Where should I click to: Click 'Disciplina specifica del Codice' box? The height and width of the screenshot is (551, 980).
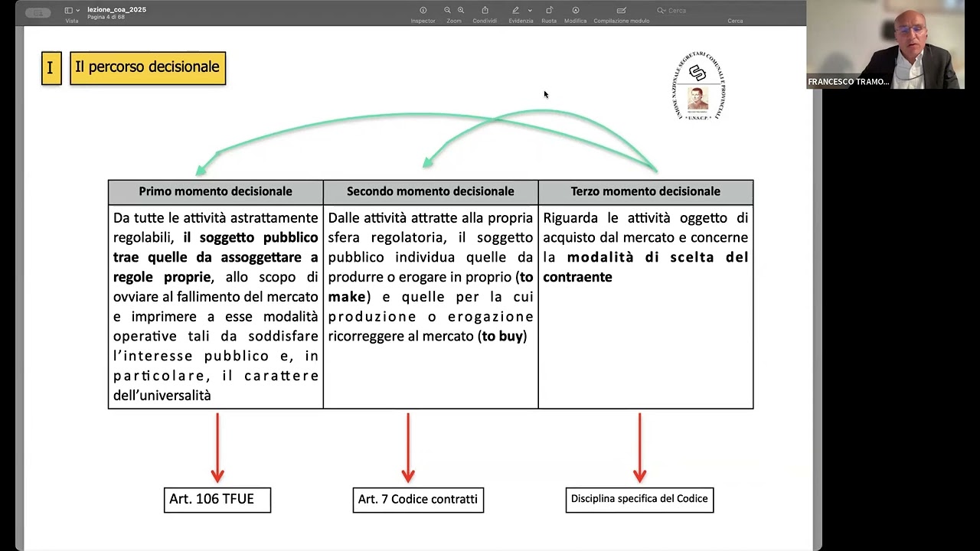[x=639, y=499]
